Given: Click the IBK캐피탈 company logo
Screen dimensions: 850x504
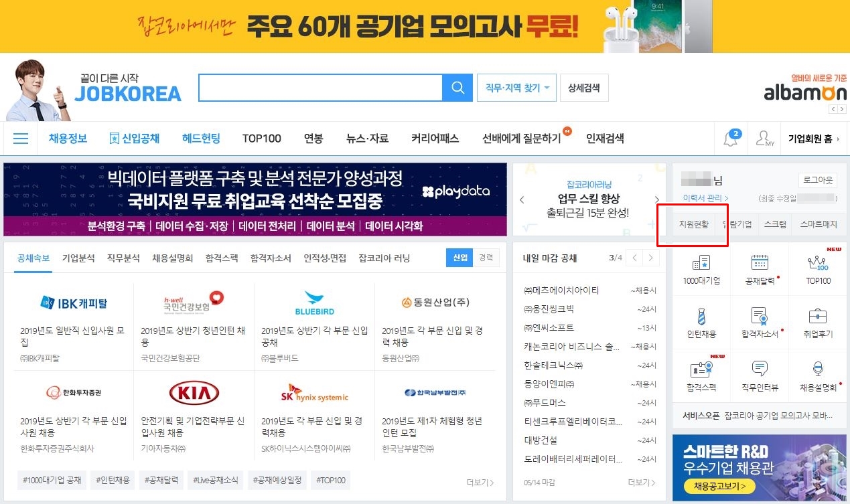Looking at the screenshot, I should tap(74, 303).
